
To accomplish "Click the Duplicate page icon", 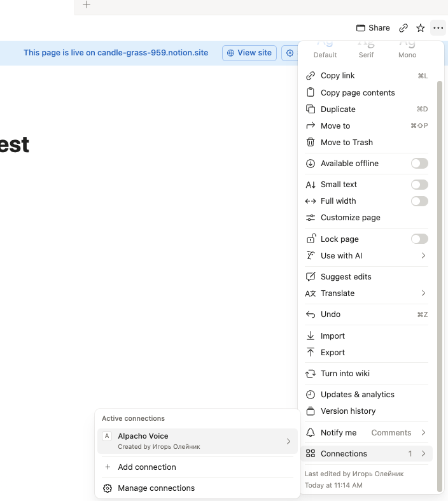I will (x=311, y=109).
